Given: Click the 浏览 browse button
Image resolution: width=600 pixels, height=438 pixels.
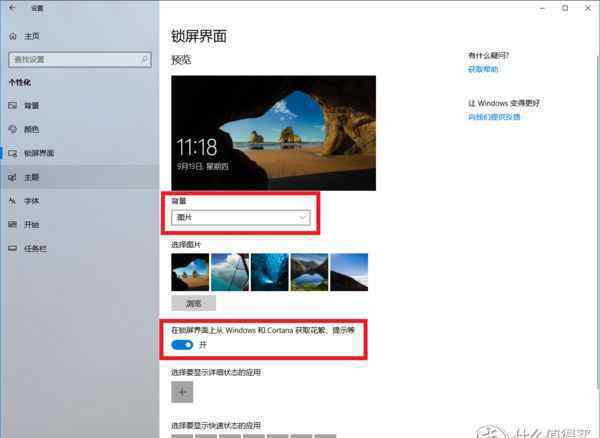Looking at the screenshot, I should click(x=194, y=303).
